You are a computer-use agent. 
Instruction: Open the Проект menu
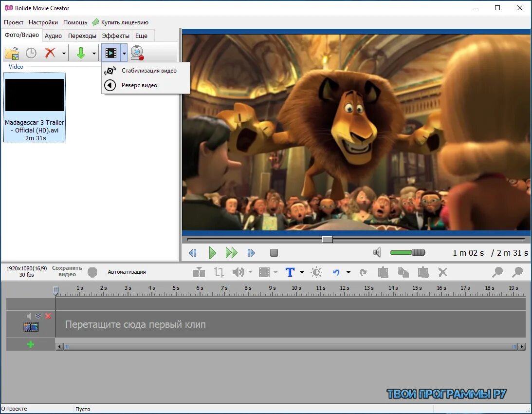pyautogui.click(x=14, y=22)
